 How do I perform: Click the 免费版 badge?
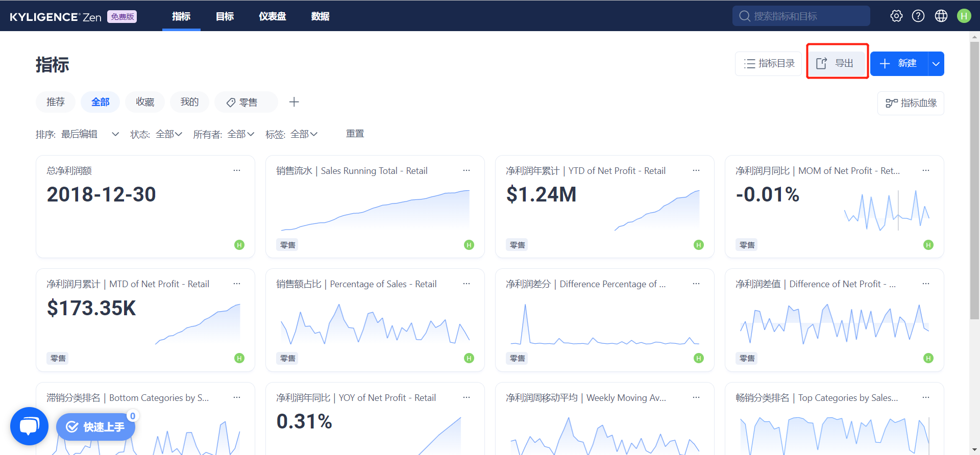tap(122, 17)
